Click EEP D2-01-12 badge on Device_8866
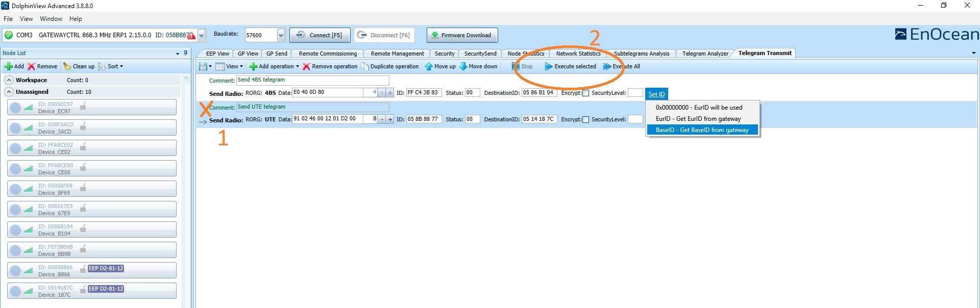This screenshot has height=308, width=980. click(x=106, y=268)
